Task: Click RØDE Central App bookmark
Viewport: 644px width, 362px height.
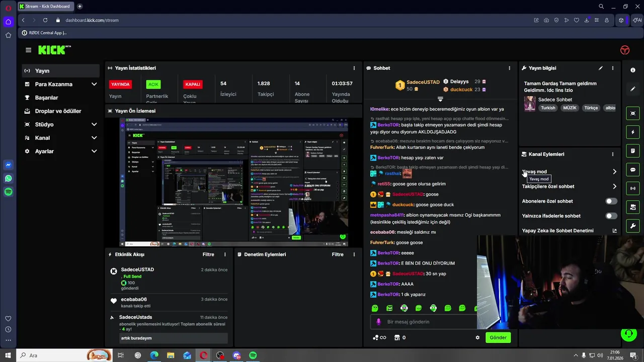Action: [x=44, y=33]
